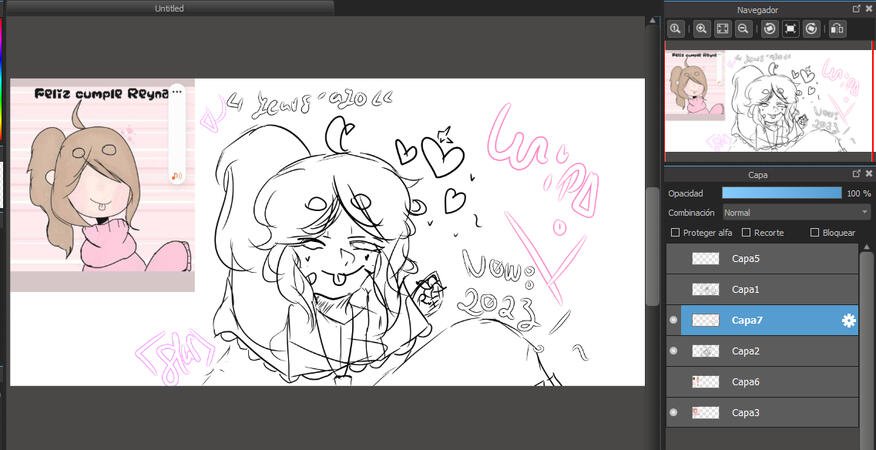This screenshot has width=876, height=450.
Task: Show the Capa5 layer
Action: click(673, 259)
